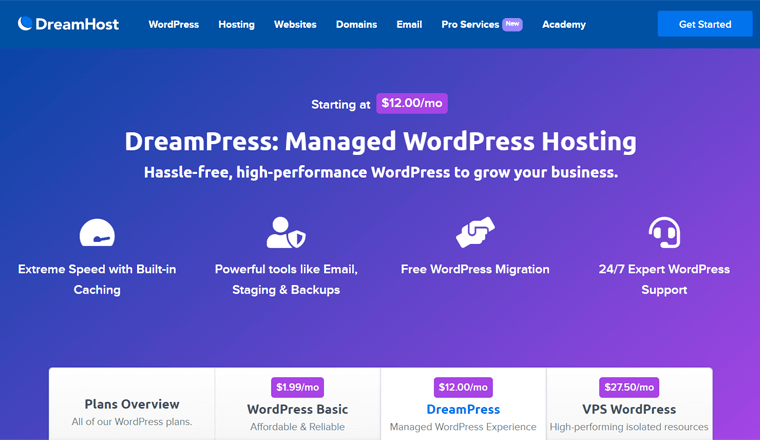Image resolution: width=760 pixels, height=440 pixels.
Task: Click the headset Expert Support icon
Action: 664,232
